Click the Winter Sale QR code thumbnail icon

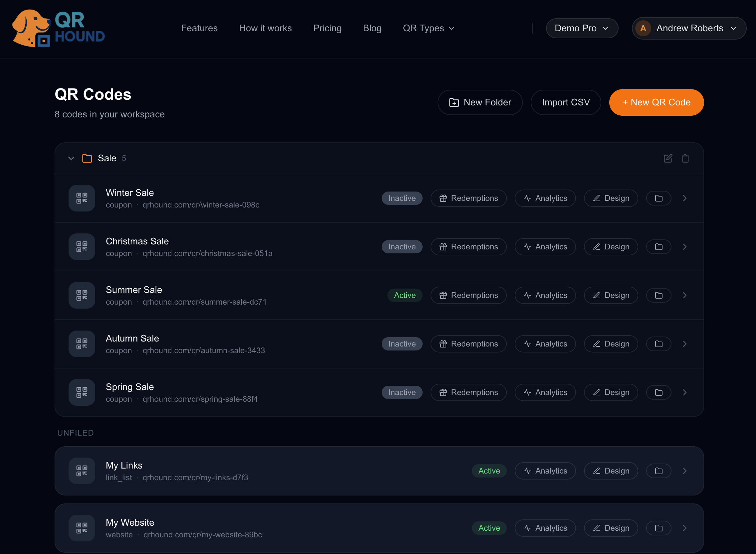[x=82, y=198]
